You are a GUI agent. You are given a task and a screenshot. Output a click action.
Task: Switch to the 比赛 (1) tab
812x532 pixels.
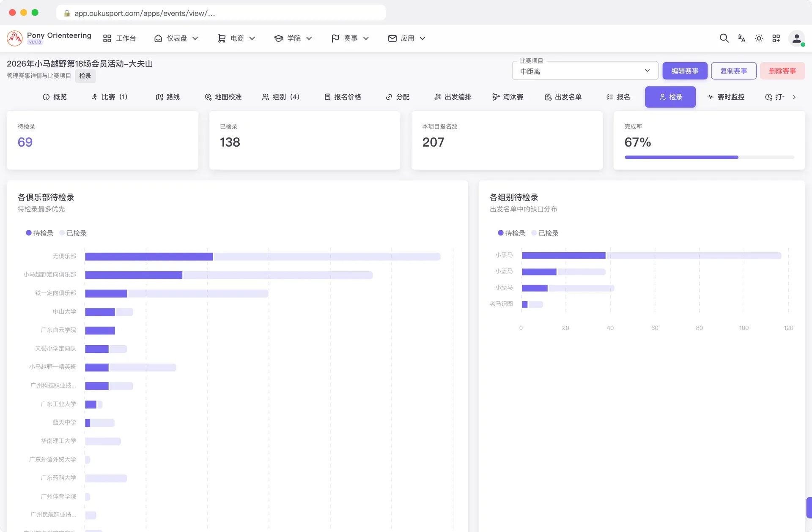click(109, 97)
